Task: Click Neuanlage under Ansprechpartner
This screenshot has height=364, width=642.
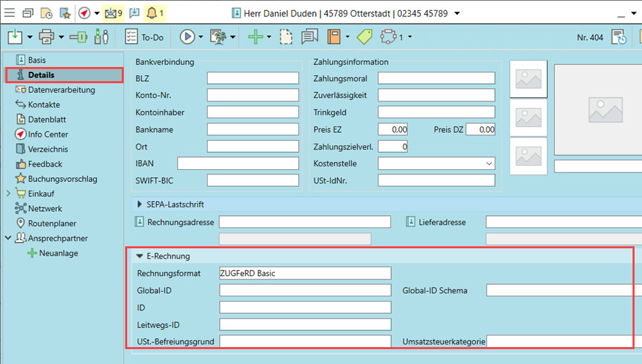Action: [58, 253]
